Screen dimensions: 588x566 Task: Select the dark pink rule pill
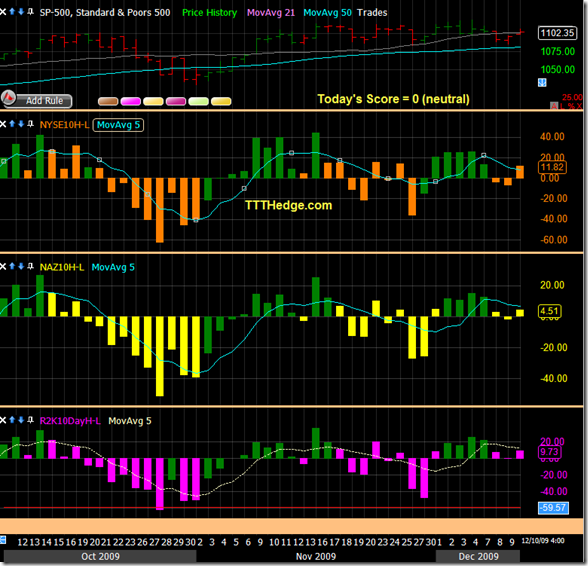176,101
